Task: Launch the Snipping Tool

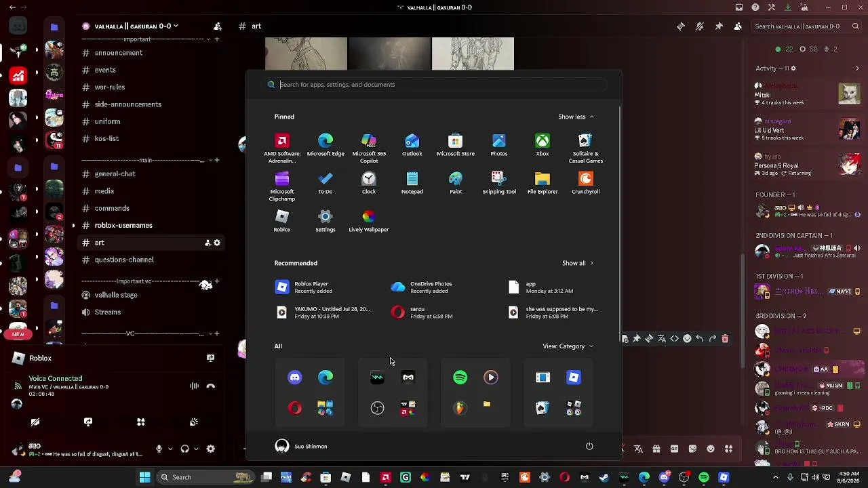Action: pyautogui.click(x=499, y=183)
